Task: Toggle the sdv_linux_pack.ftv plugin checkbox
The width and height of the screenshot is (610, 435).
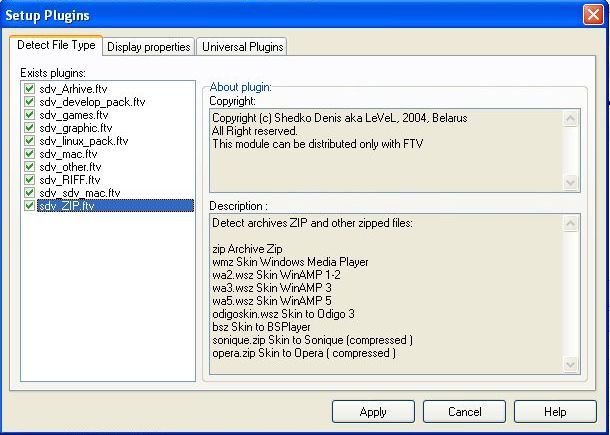Action: click(29, 141)
